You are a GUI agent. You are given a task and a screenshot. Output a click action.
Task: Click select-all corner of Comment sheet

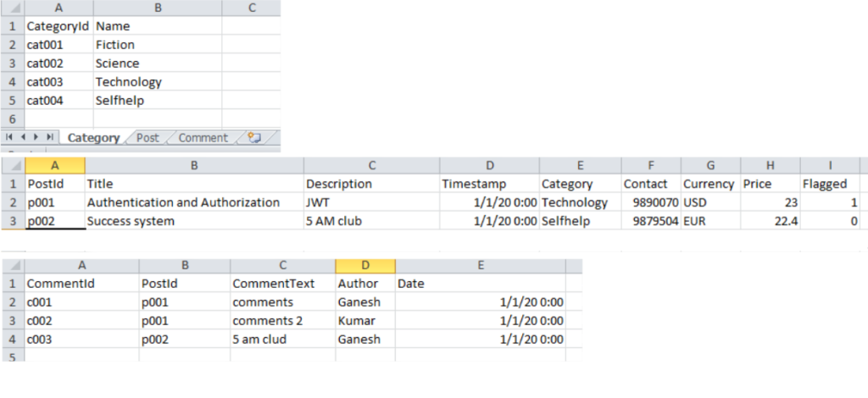(13, 266)
